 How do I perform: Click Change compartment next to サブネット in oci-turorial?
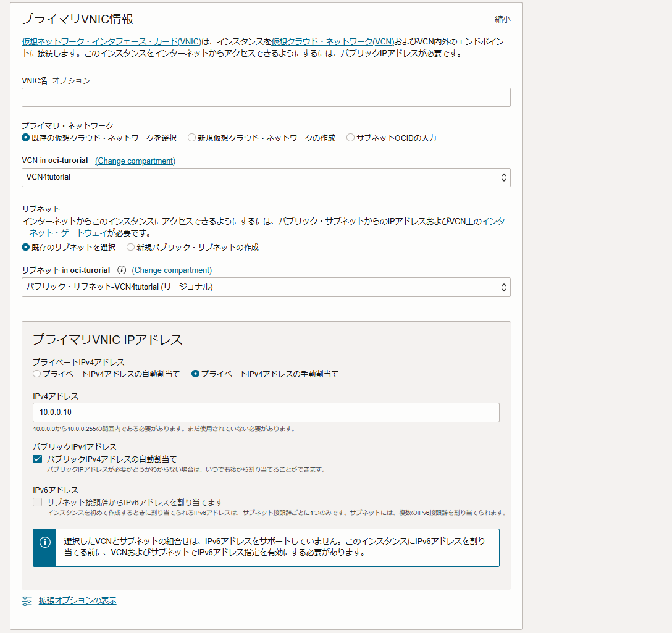(x=172, y=270)
